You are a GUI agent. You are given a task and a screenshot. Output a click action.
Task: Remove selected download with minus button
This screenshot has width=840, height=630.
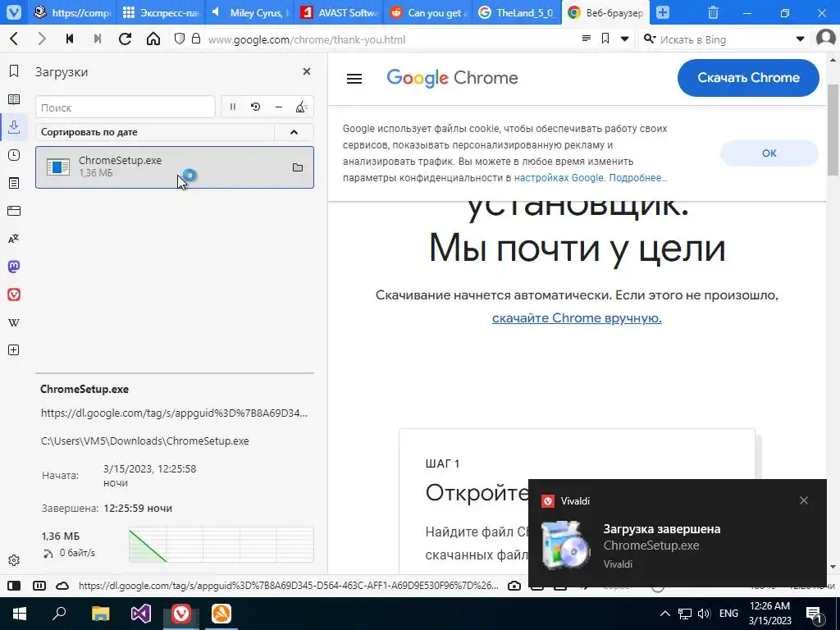coord(279,107)
